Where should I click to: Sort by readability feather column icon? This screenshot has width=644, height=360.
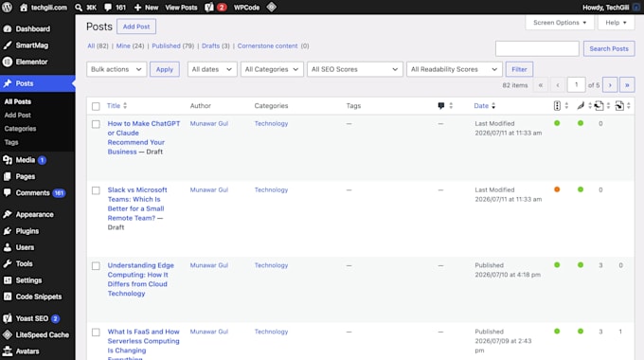[581, 105]
